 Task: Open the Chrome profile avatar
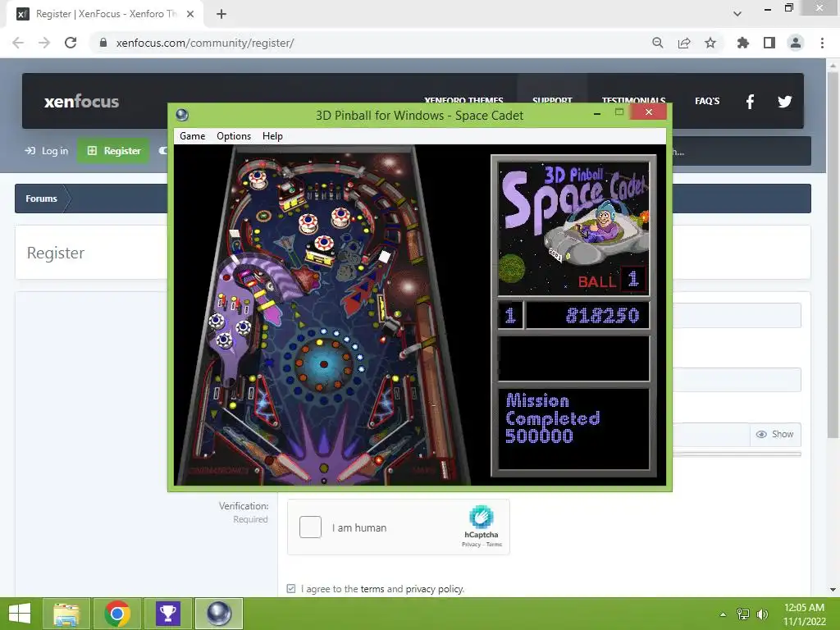(796, 43)
